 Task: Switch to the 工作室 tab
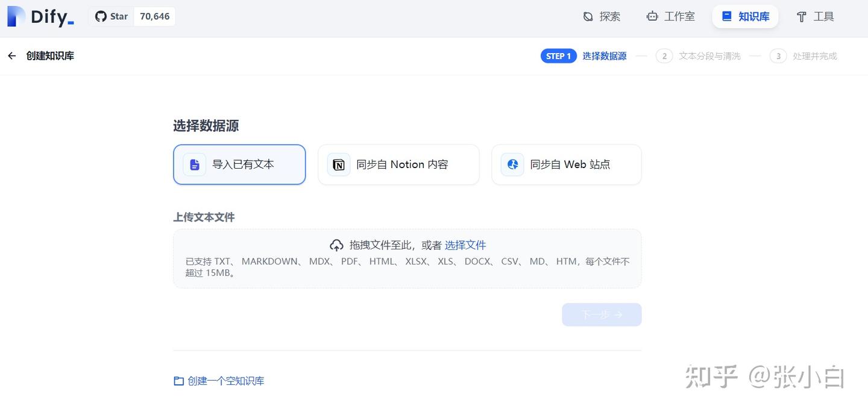(670, 16)
